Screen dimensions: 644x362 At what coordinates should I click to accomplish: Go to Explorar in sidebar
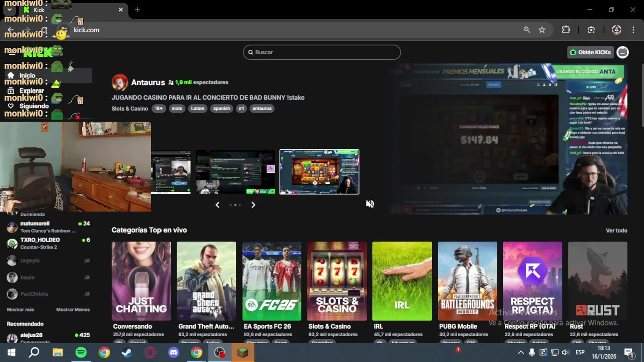tap(31, 91)
